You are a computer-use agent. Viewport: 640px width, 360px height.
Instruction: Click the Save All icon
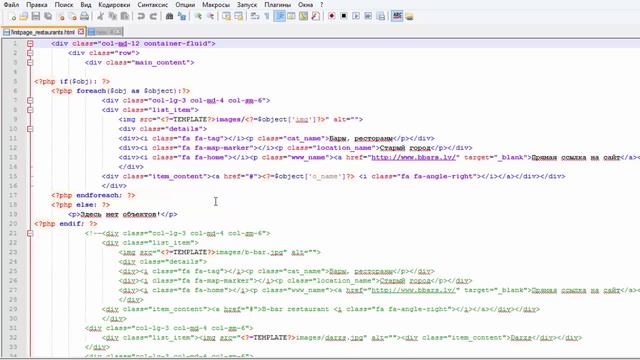click(x=48, y=16)
